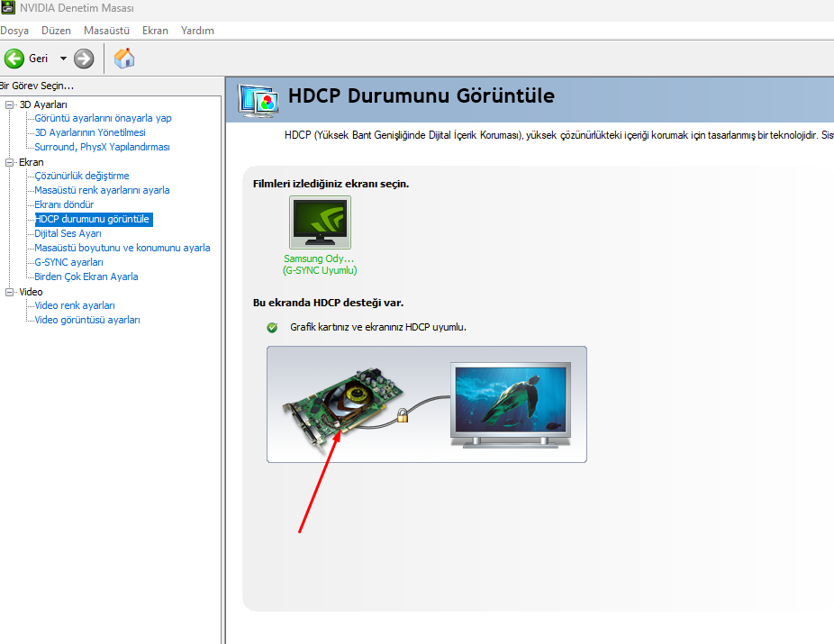
Task: Click the HDCP header display icon
Action: (258, 100)
